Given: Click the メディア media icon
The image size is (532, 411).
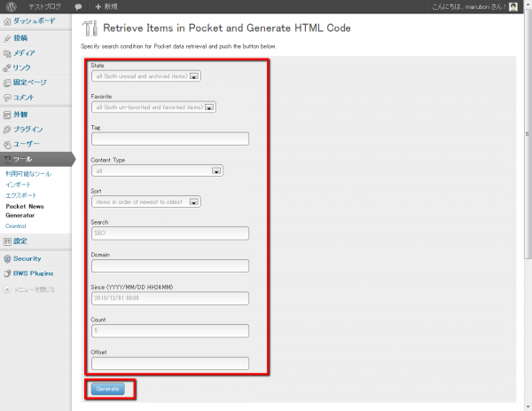Looking at the screenshot, I should pyautogui.click(x=7, y=53).
